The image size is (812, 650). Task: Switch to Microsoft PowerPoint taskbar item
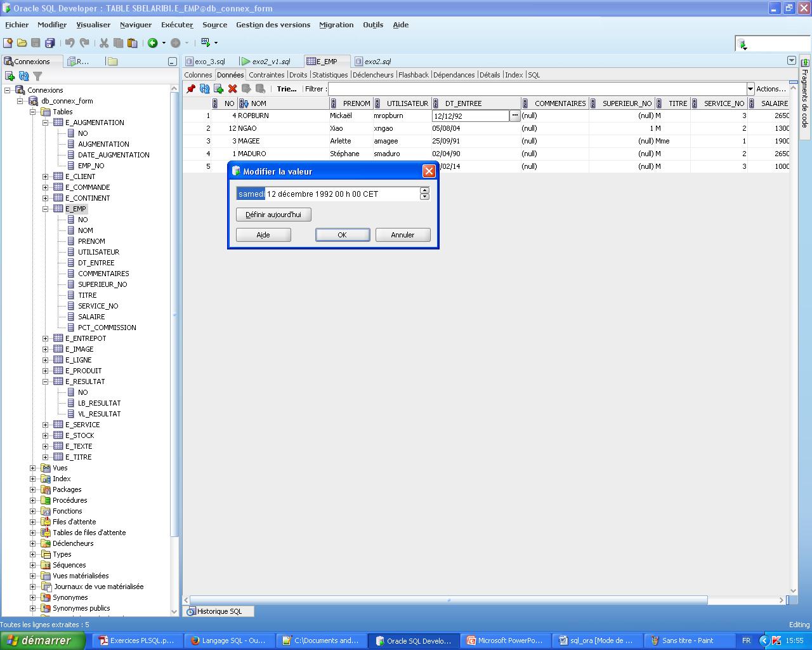tap(505, 640)
